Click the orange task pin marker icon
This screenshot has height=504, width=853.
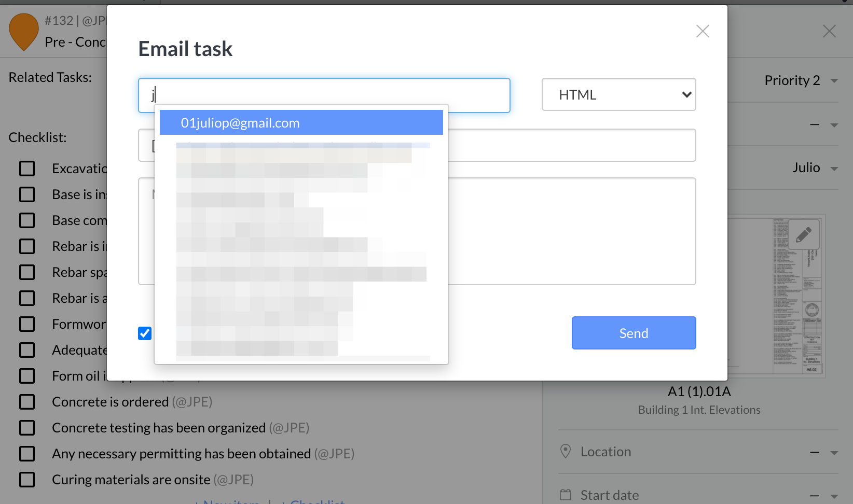24,32
